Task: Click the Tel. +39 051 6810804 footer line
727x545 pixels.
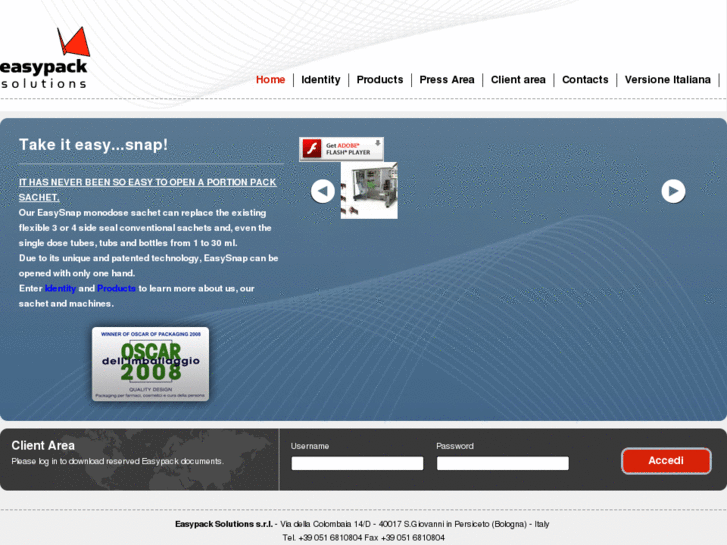Action: [364, 538]
